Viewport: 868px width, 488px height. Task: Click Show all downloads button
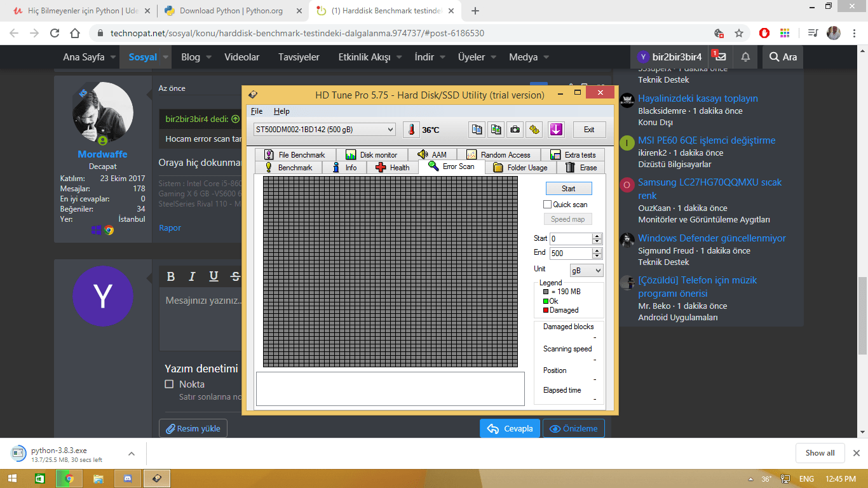(820, 453)
